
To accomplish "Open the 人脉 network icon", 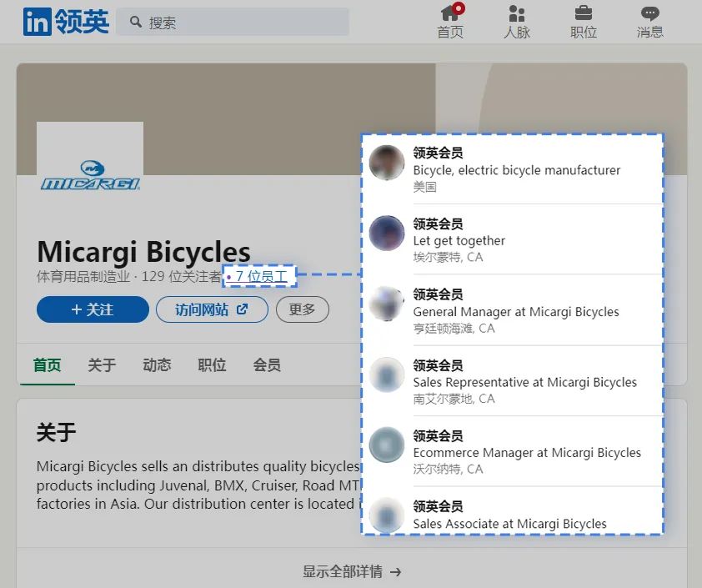I will (x=517, y=22).
